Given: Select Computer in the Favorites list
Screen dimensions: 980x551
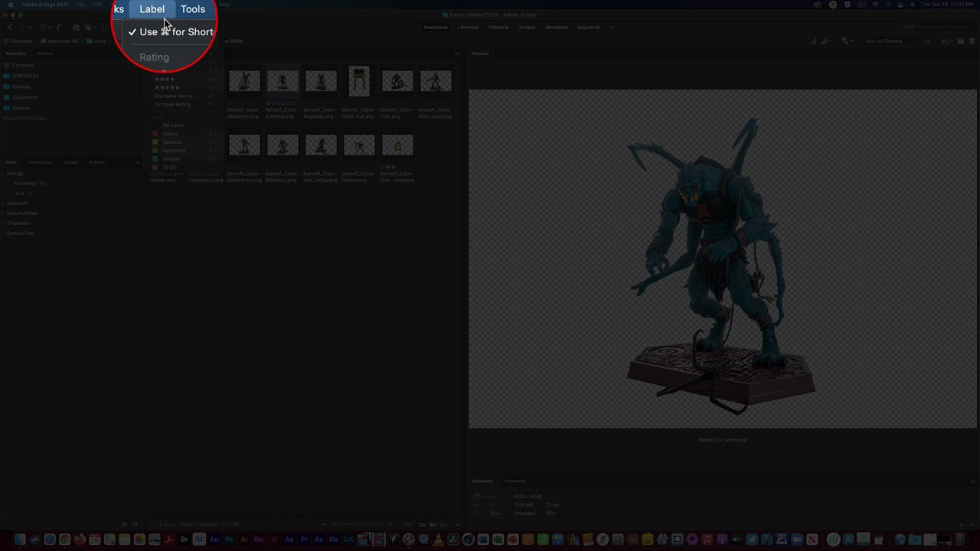Looking at the screenshot, I should [23, 65].
